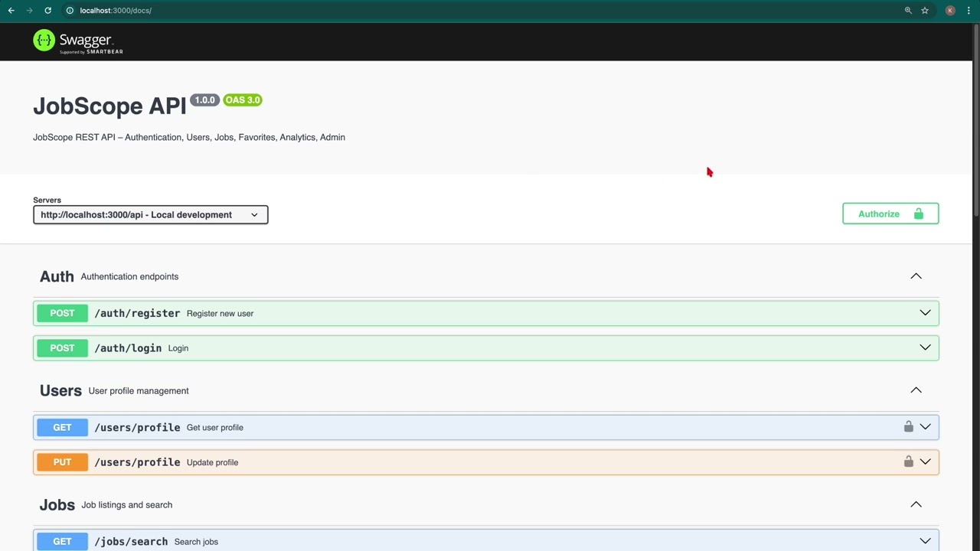The height and width of the screenshot is (551, 980).
Task: Click the lock icon on PUT /users/profile
Action: (x=908, y=461)
